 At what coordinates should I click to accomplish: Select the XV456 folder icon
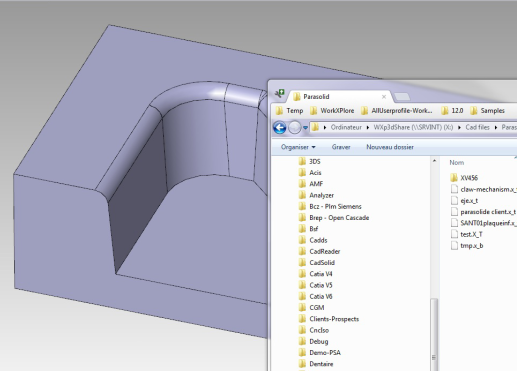[453, 178]
